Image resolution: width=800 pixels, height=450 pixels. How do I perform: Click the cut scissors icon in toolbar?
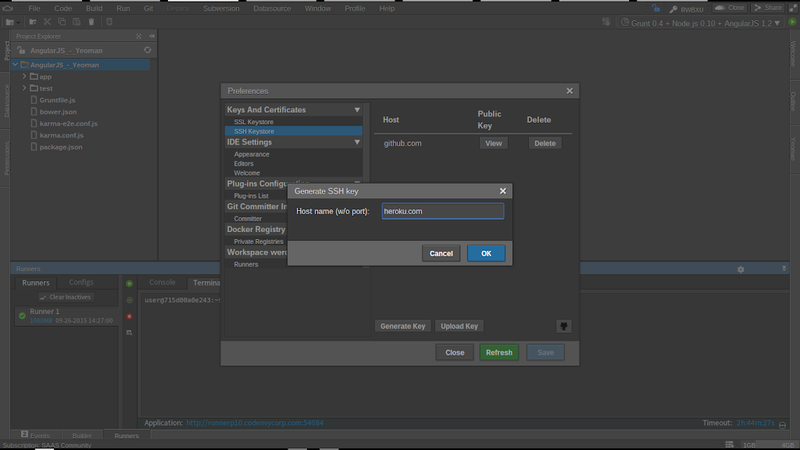45,22
